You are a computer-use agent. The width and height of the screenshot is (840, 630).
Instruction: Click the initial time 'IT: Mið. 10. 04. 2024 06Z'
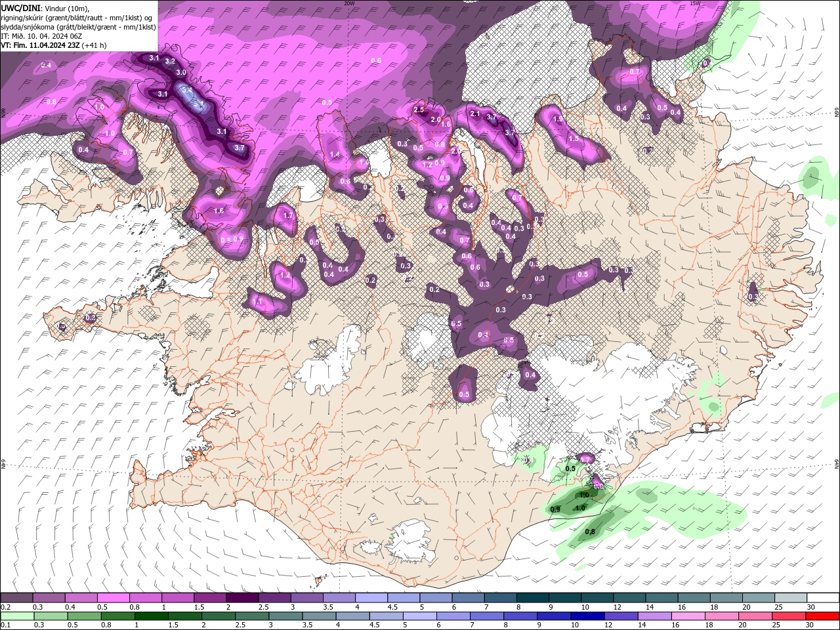pos(41,36)
